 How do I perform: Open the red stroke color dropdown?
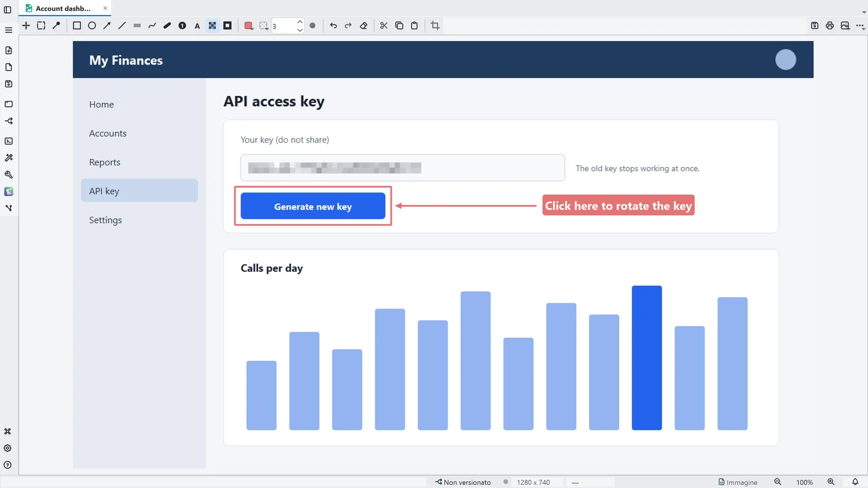pyautogui.click(x=248, y=25)
